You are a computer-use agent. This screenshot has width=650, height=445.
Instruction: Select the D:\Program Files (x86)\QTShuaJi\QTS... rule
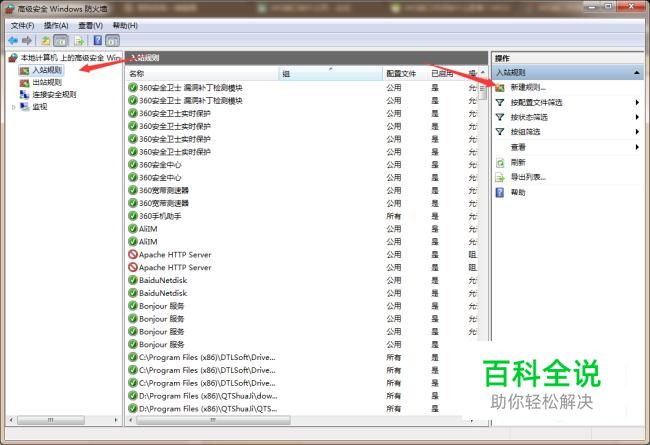click(x=208, y=409)
